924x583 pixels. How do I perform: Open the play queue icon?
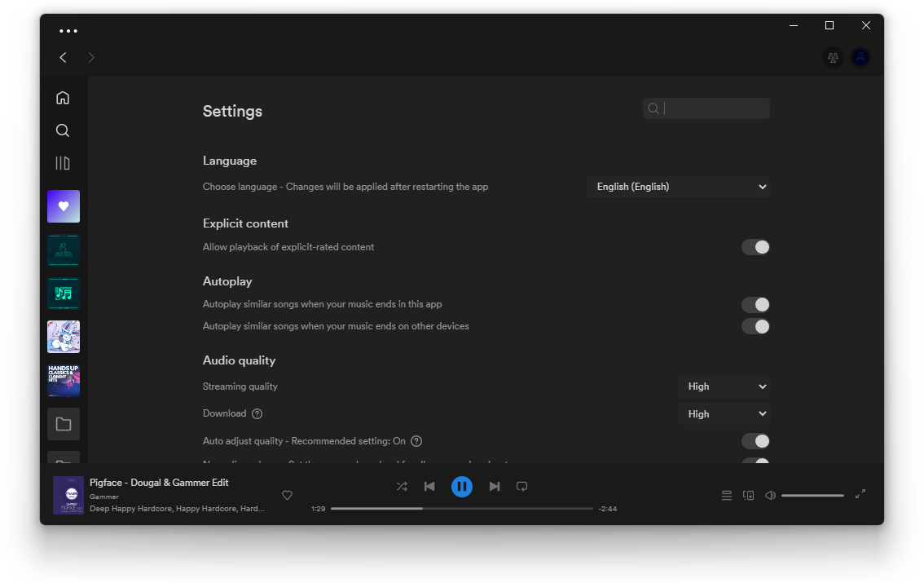(727, 495)
